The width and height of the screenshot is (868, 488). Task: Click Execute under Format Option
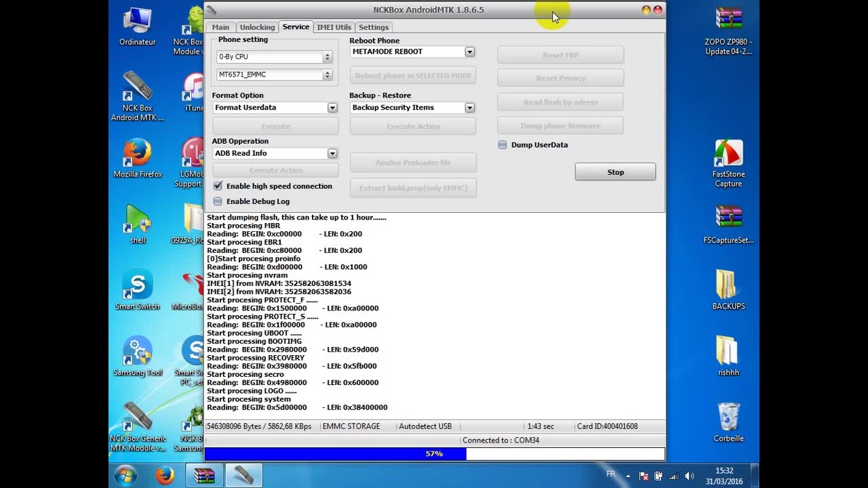pyautogui.click(x=275, y=127)
